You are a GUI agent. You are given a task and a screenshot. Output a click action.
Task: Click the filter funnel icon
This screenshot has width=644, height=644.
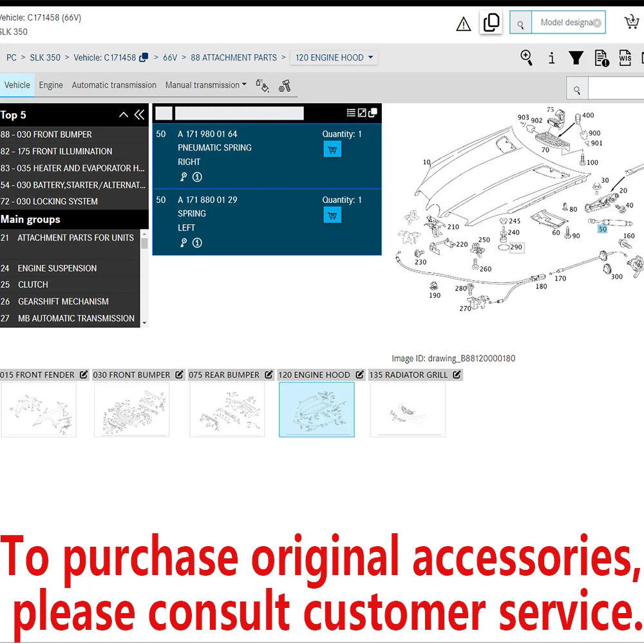click(576, 58)
